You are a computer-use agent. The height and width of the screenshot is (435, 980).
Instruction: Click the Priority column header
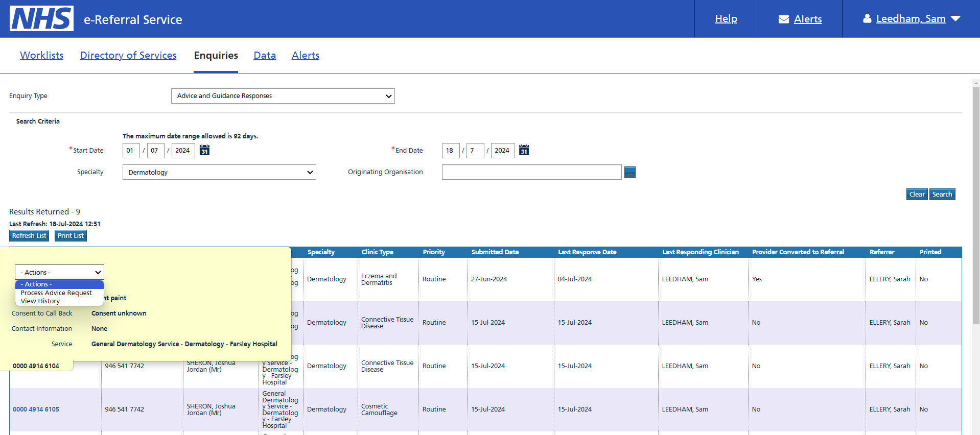click(434, 252)
